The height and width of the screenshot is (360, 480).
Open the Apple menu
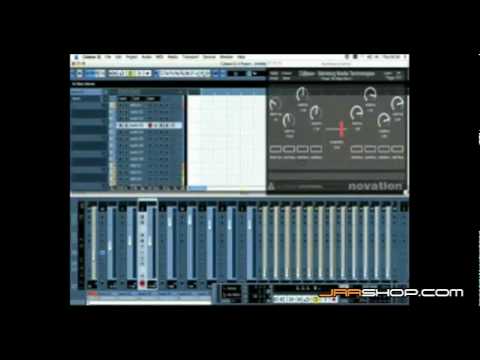tap(76, 57)
